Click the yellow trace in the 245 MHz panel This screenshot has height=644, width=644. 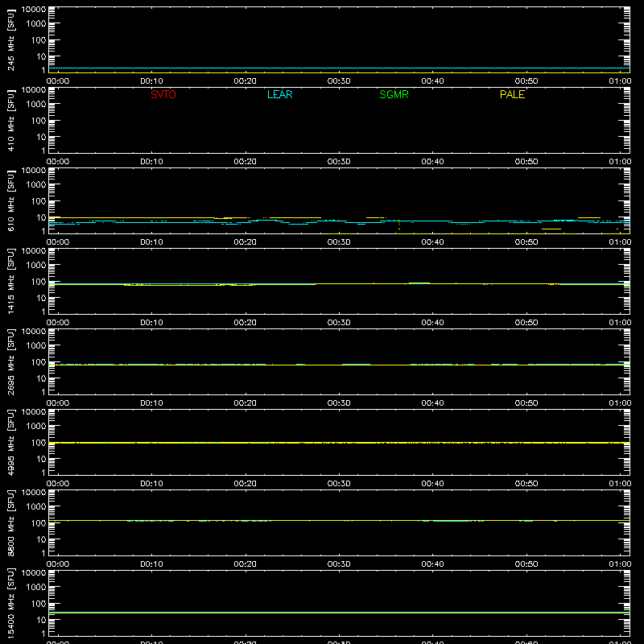point(339,72)
